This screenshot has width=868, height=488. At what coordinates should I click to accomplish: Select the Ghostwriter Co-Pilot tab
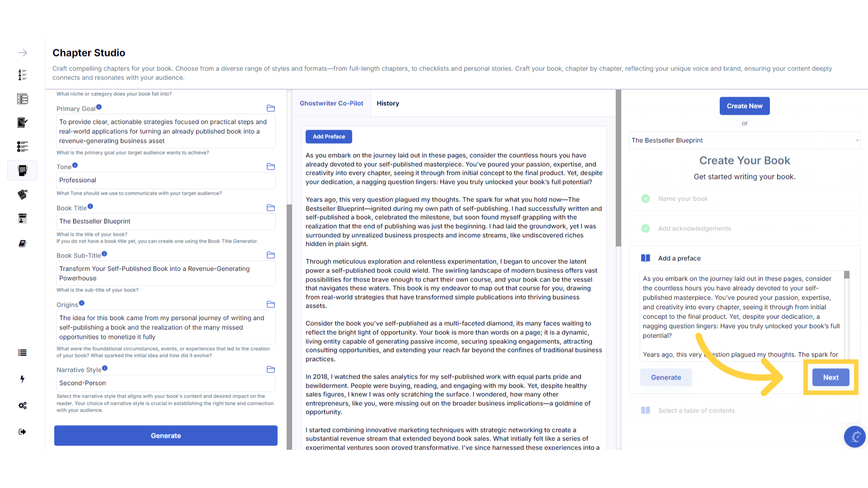click(331, 103)
